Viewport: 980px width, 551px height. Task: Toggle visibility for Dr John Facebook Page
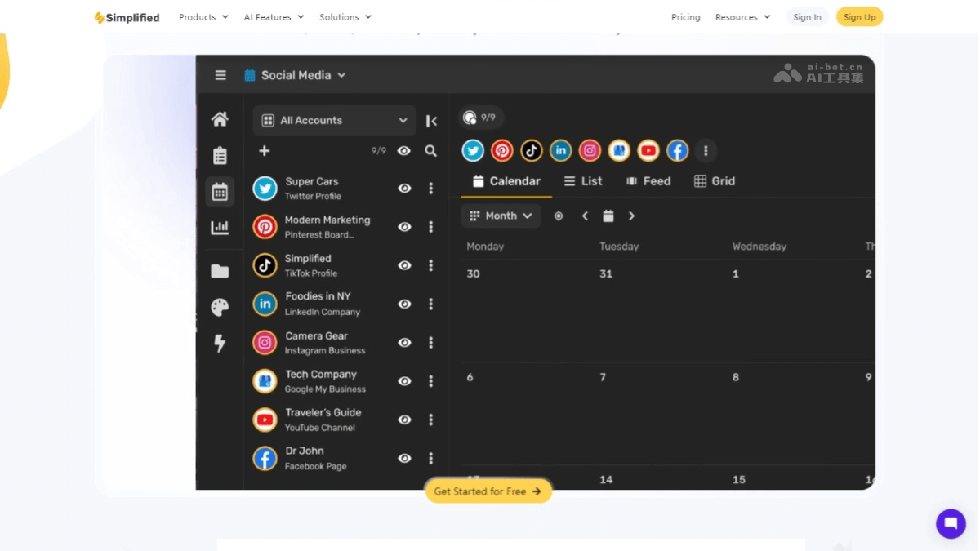coord(404,458)
